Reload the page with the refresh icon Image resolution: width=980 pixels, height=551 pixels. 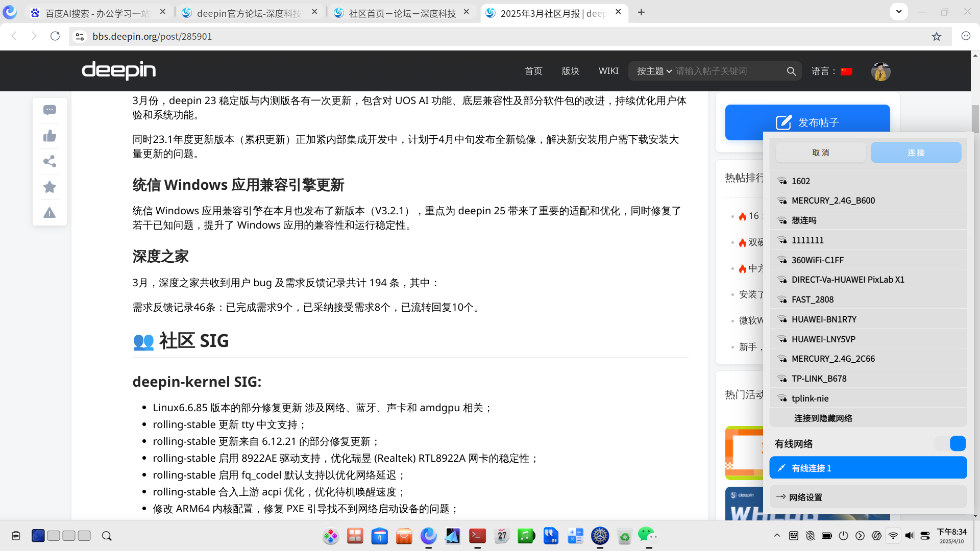[x=55, y=36]
